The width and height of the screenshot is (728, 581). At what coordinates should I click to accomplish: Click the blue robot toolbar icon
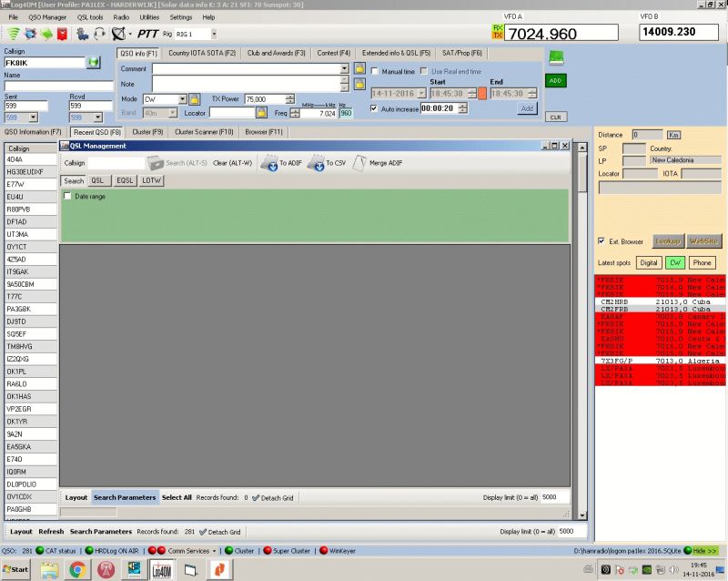pyautogui.click(x=83, y=34)
